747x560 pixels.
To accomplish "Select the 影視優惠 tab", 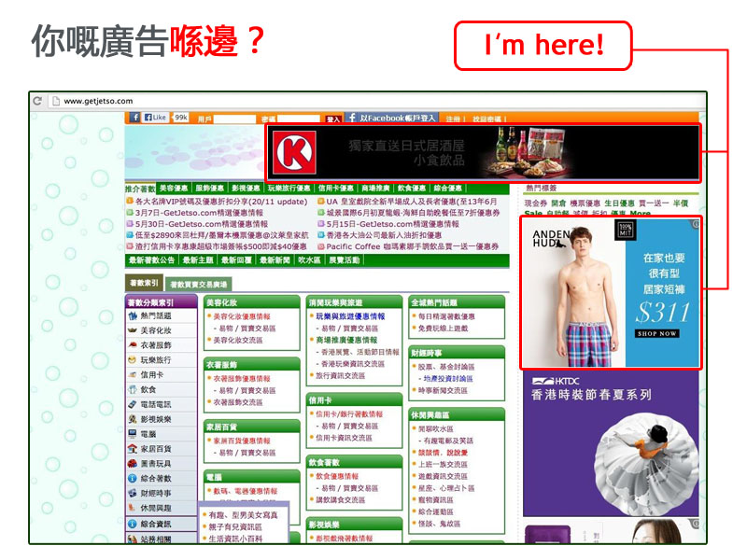I will pos(247,189).
